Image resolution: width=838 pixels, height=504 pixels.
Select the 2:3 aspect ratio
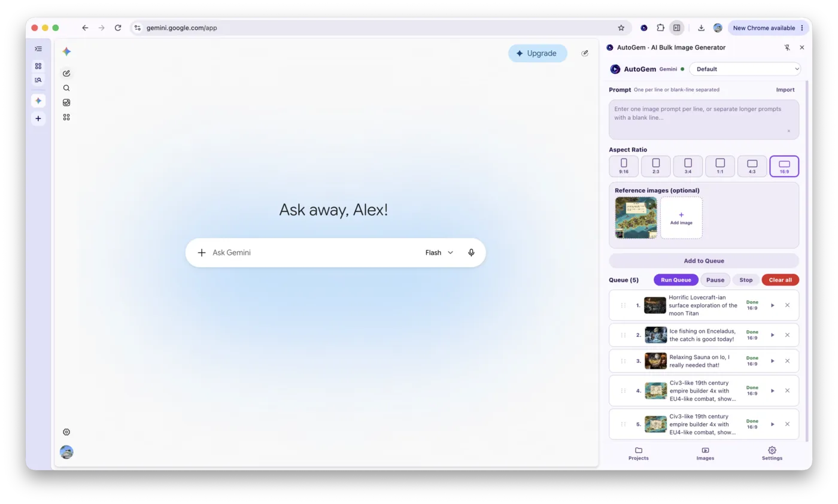656,166
